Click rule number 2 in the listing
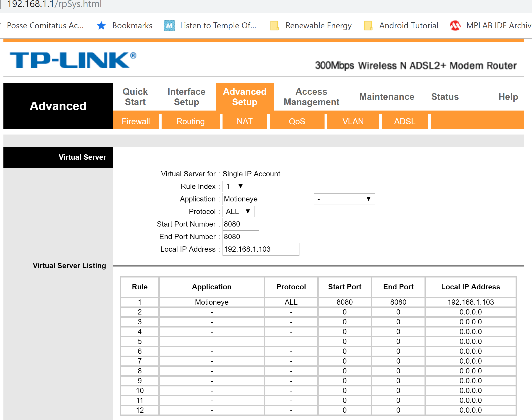This screenshot has height=420, width=532. [140, 312]
